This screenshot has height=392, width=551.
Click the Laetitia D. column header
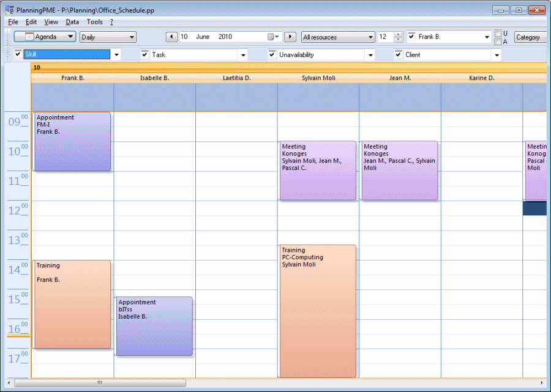[x=236, y=78]
